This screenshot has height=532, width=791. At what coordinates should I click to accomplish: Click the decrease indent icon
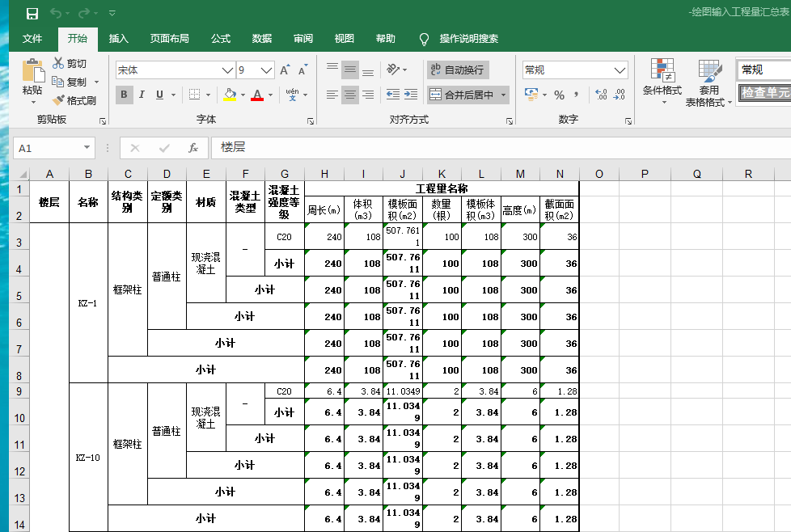click(x=393, y=95)
